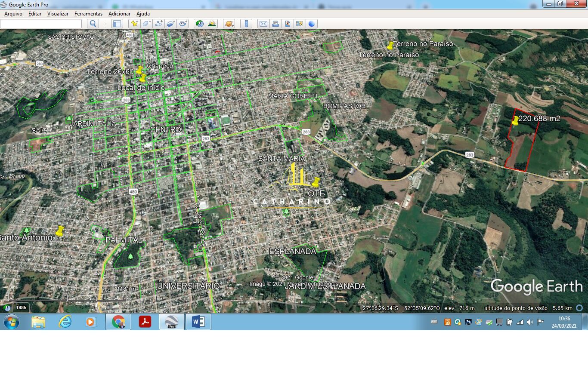Screen dimensions: 588x387
Task: Open the Ruler measurement tool
Action: (x=246, y=24)
